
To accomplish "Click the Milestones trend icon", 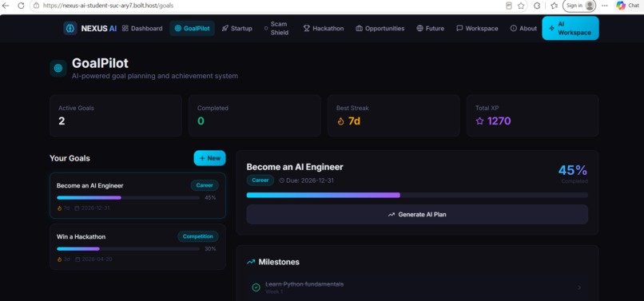I will click(x=251, y=262).
